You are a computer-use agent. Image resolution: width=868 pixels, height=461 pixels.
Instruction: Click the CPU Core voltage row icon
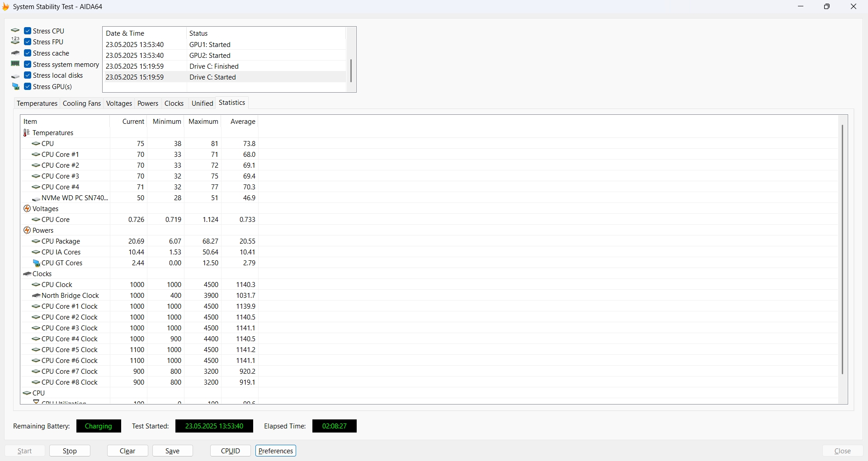(37, 220)
